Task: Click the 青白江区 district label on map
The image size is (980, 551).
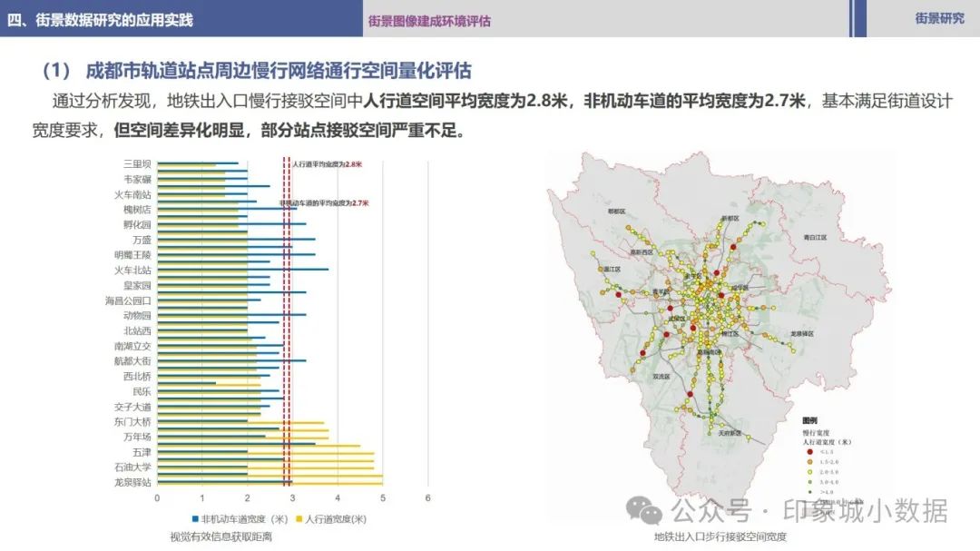Action: [815, 238]
